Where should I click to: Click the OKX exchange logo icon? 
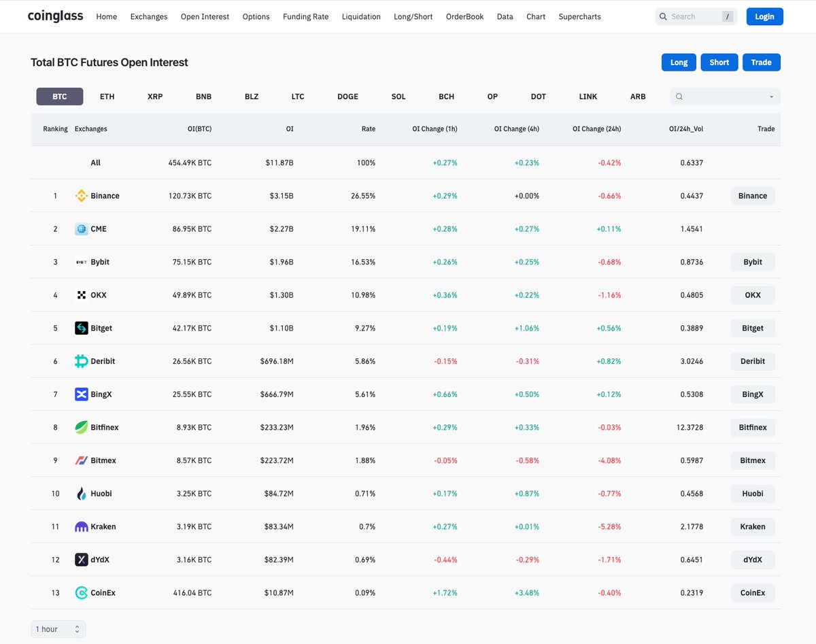[81, 295]
